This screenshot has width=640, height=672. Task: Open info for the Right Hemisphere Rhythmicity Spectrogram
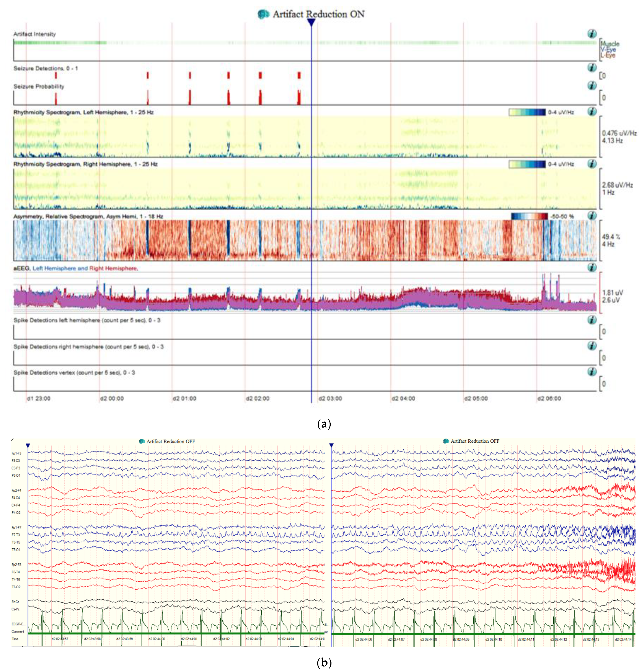pos(592,164)
